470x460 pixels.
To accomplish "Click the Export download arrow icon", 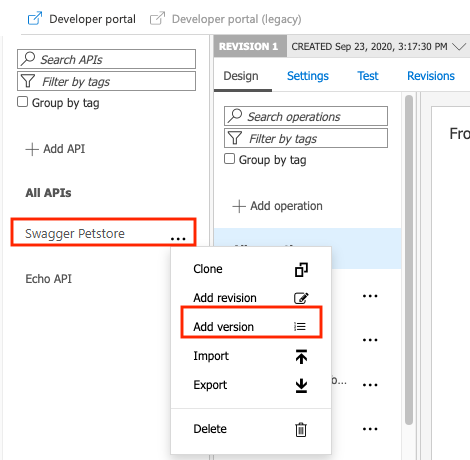I will click(x=301, y=385).
